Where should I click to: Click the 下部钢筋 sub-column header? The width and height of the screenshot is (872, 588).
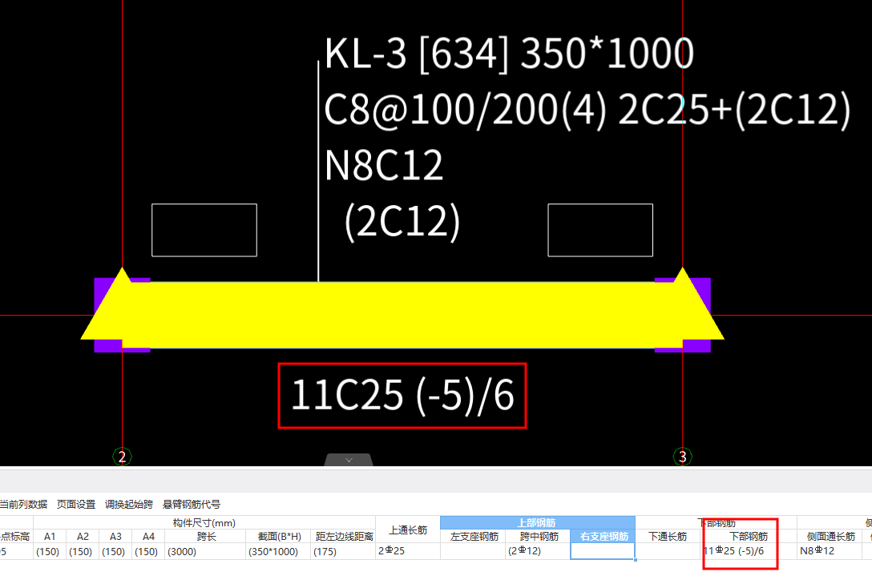(x=749, y=536)
